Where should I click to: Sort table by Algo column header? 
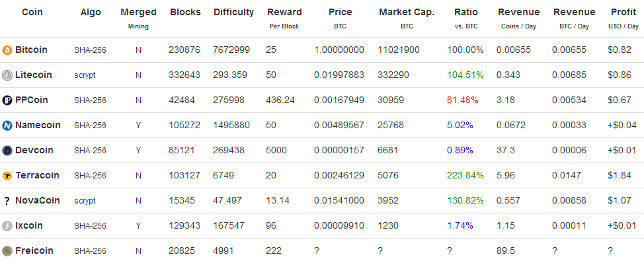91,13
